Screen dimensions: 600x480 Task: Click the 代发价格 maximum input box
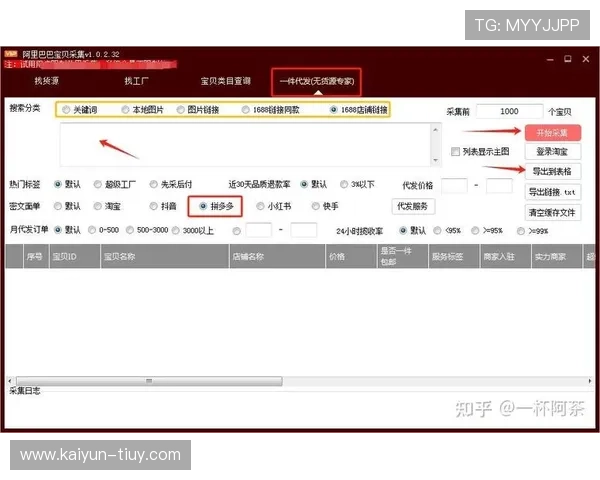tap(499, 186)
